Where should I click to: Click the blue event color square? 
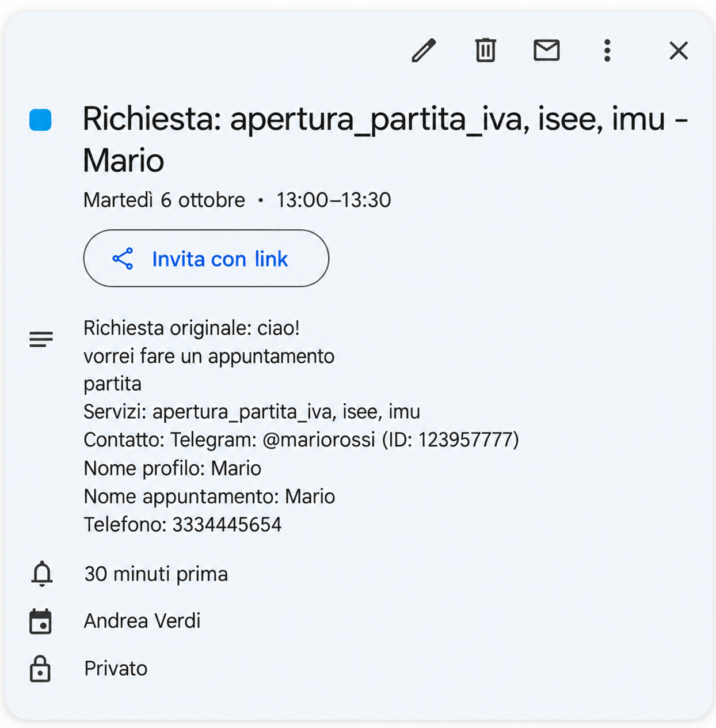coord(40,120)
